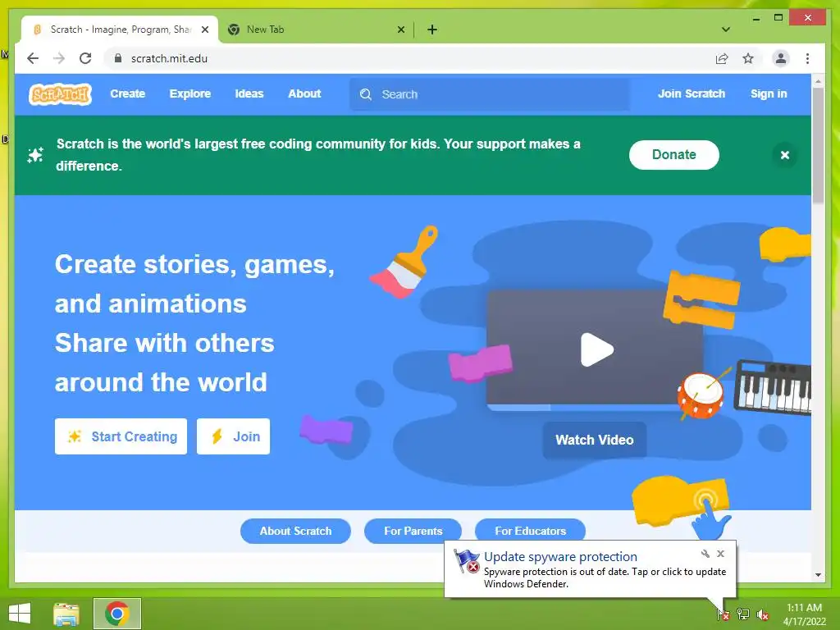Click the browser forward arrow
Image resolution: width=840 pixels, height=630 pixels.
(59, 58)
